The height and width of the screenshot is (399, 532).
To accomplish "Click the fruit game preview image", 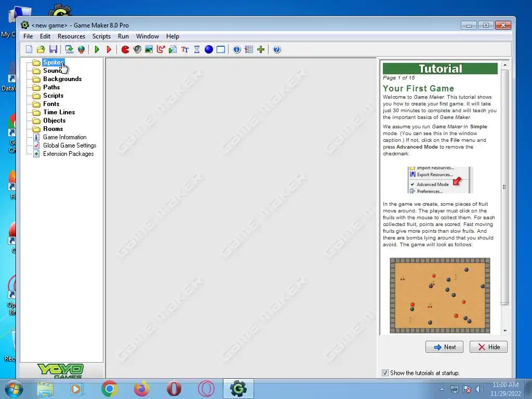I will (x=440, y=296).
